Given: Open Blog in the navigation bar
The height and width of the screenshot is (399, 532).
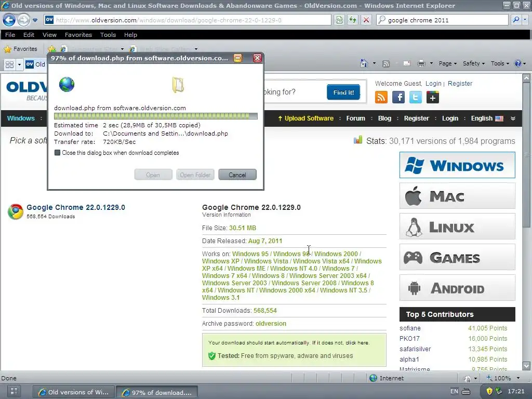Looking at the screenshot, I should (x=384, y=118).
